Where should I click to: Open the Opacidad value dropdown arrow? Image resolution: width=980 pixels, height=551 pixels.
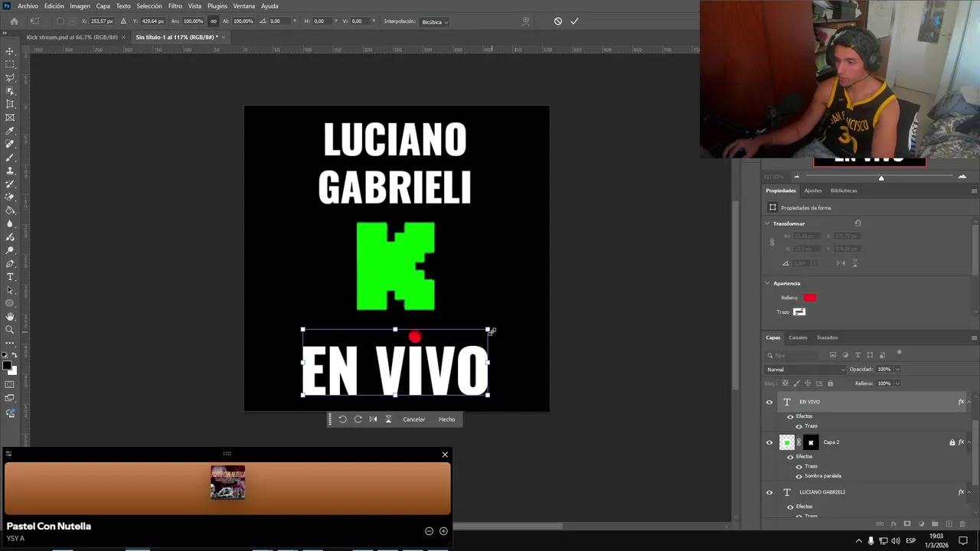point(897,370)
